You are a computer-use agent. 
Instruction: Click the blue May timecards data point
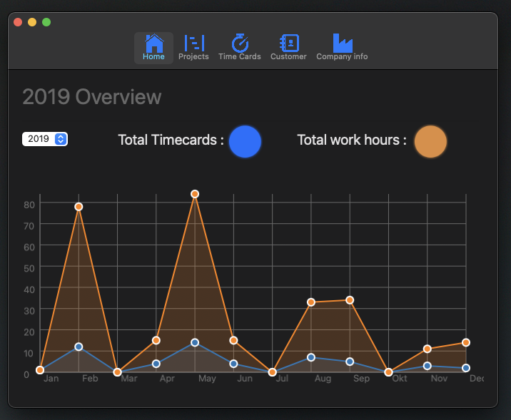[x=195, y=343]
